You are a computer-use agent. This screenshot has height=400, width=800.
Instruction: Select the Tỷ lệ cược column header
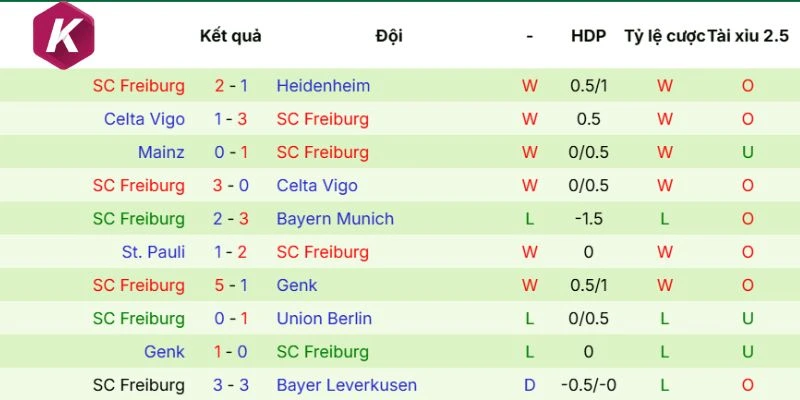coord(664,36)
